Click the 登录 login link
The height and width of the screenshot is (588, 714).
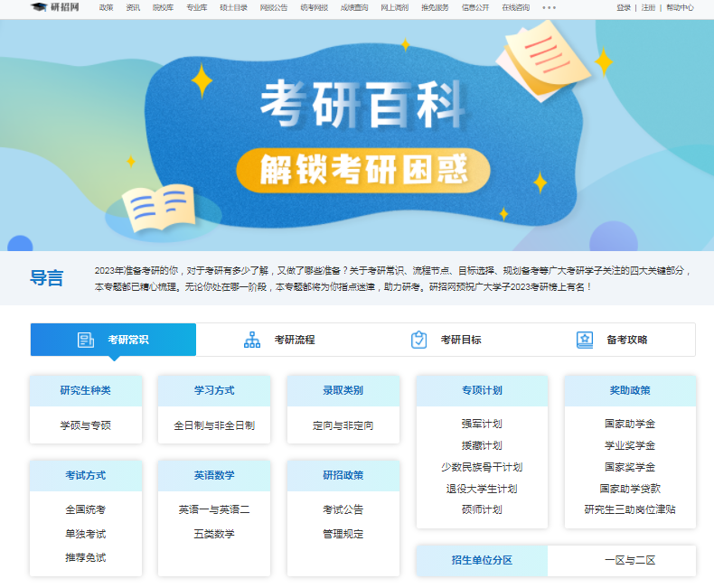pyautogui.click(x=624, y=7)
